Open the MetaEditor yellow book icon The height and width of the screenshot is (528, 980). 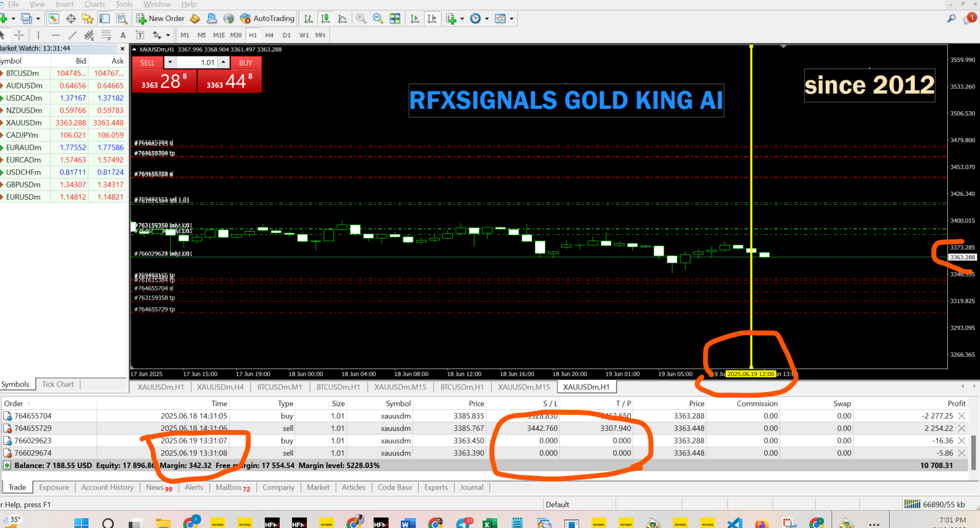[195, 19]
